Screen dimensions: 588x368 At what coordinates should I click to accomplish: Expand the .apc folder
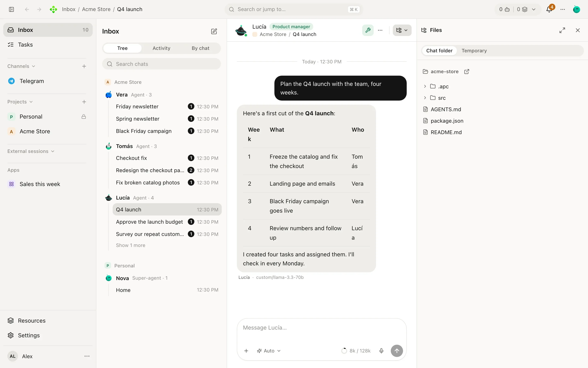tap(425, 86)
